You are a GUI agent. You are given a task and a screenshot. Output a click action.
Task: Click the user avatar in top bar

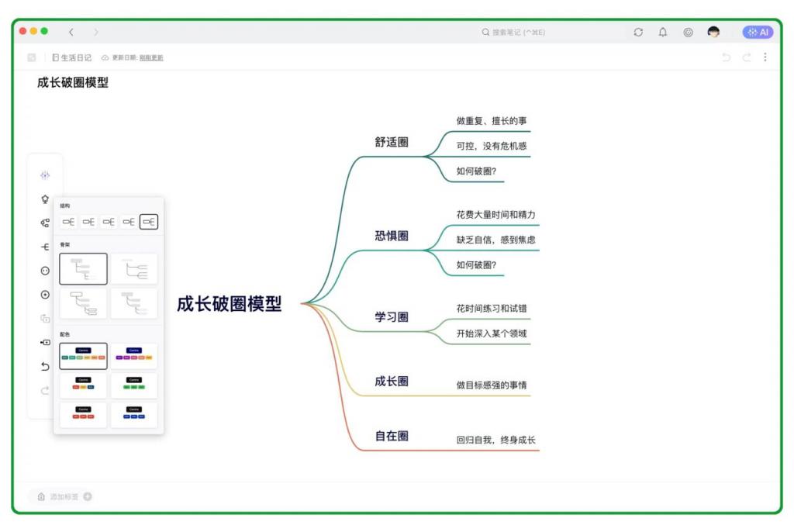[713, 32]
